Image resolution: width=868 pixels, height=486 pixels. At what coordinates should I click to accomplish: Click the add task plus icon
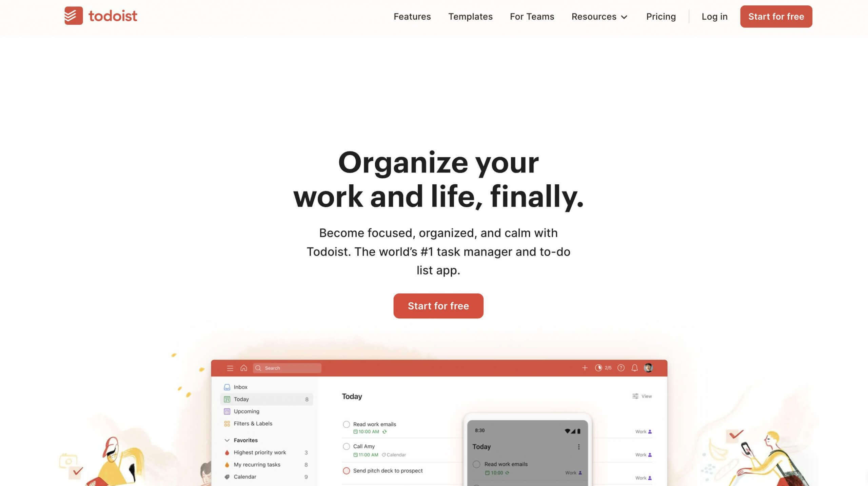(x=585, y=368)
